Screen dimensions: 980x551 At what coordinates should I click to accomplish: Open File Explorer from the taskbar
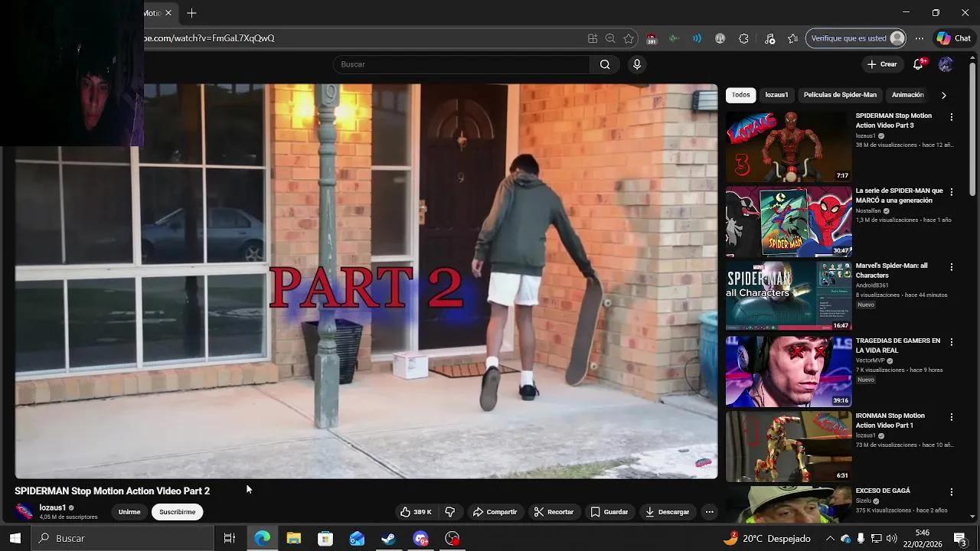(293, 539)
